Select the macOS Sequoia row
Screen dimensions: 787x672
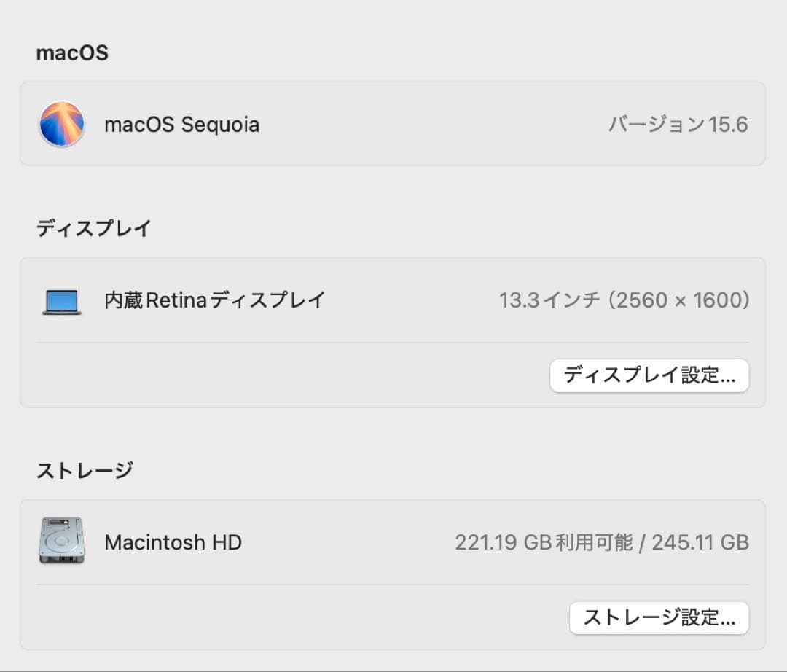pyautogui.click(x=393, y=124)
